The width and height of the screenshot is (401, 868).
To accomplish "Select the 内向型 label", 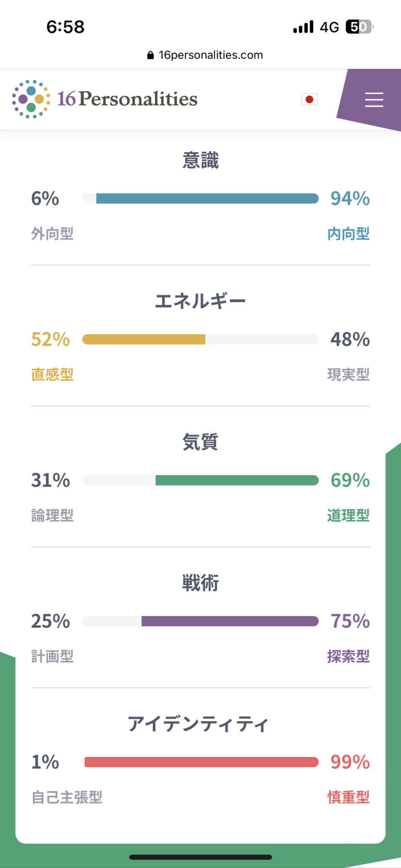I will (348, 234).
